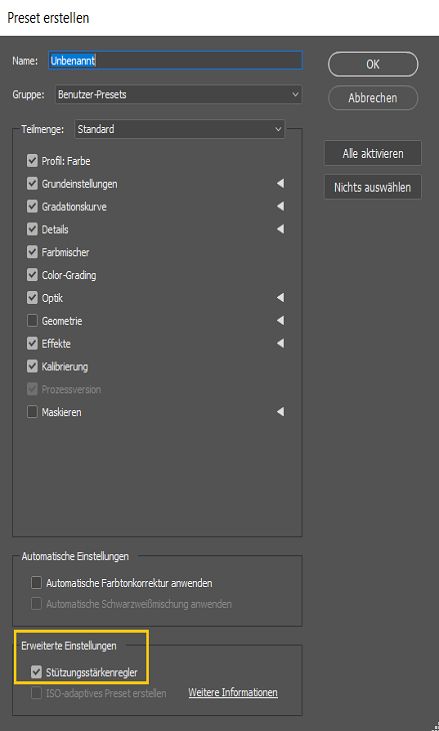This screenshot has width=439, height=731.
Task: Enable Maskieren checkbox
Action: coord(32,412)
